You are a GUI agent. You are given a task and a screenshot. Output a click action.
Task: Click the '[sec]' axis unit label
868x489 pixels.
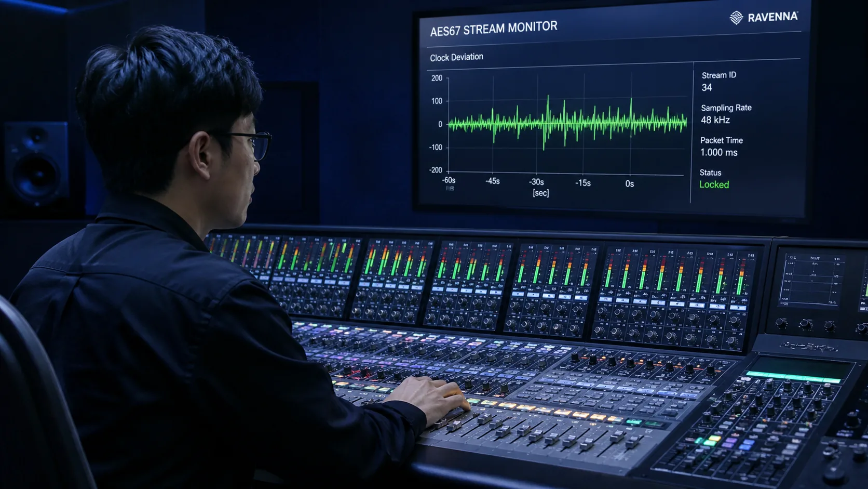pos(541,193)
